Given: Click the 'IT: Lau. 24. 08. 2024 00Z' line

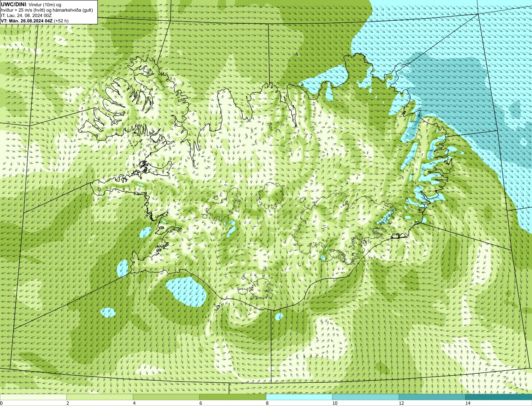Looking at the screenshot, I should coord(26,15).
